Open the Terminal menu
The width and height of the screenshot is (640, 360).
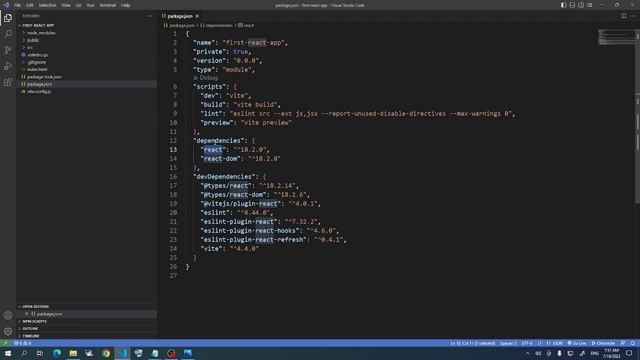coord(107,5)
